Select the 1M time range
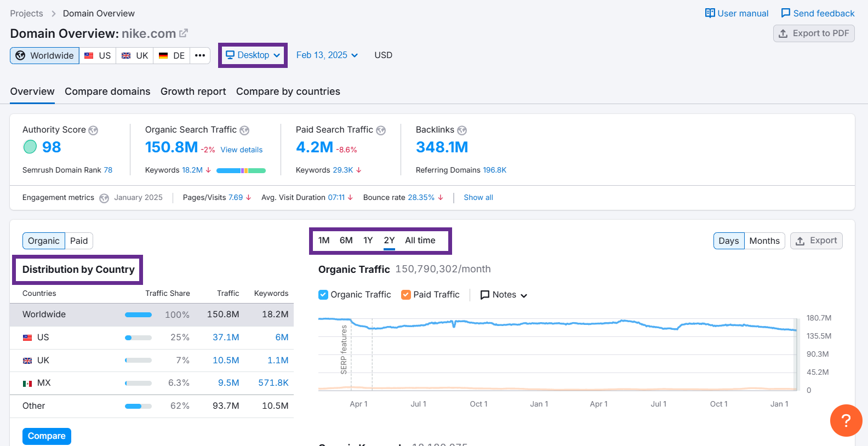Viewport: 868px width, 446px height. pos(324,241)
